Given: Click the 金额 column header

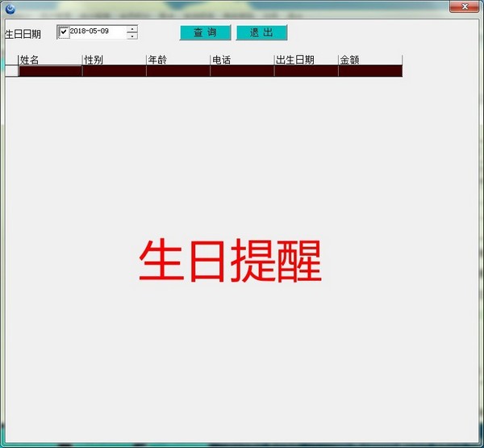Looking at the screenshot, I should (370, 60).
